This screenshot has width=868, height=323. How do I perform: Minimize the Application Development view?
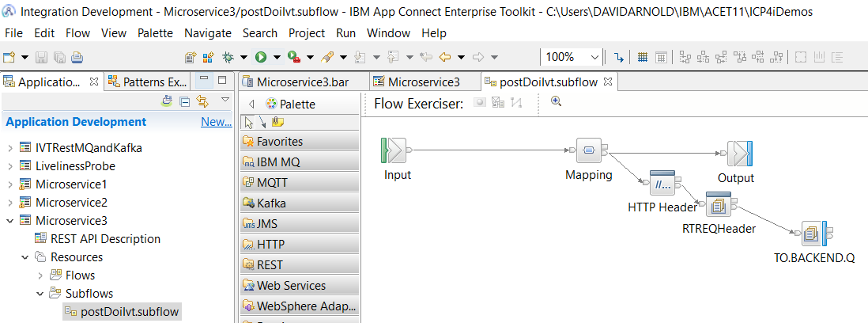tap(204, 78)
